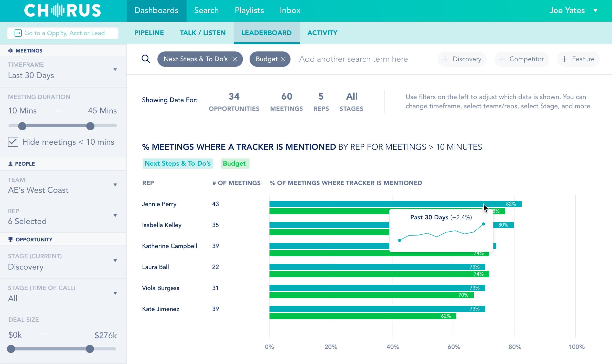Select rep Viola Burgess

click(160, 288)
